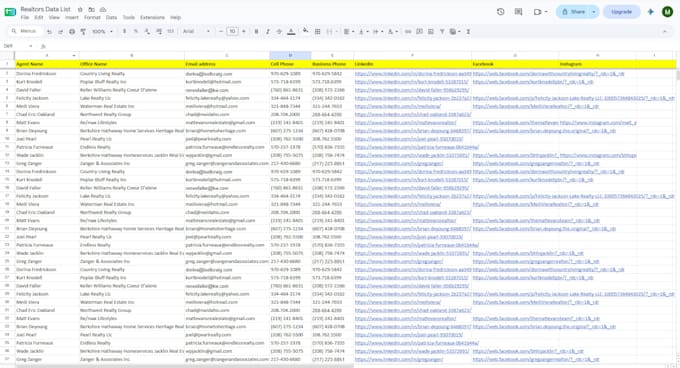Screen dimensions: 680x368
Task: Star the Realtors Data List document
Action: (80, 9)
